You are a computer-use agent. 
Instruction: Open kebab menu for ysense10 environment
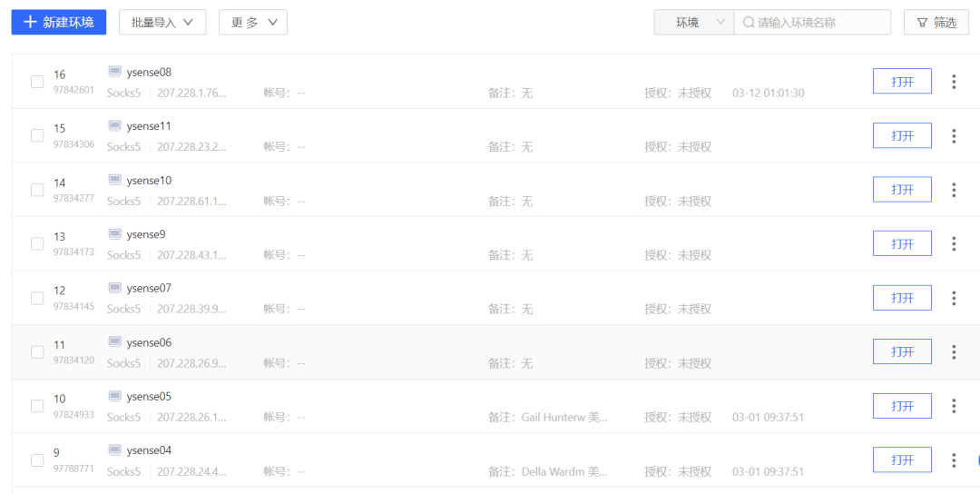pyautogui.click(x=954, y=190)
